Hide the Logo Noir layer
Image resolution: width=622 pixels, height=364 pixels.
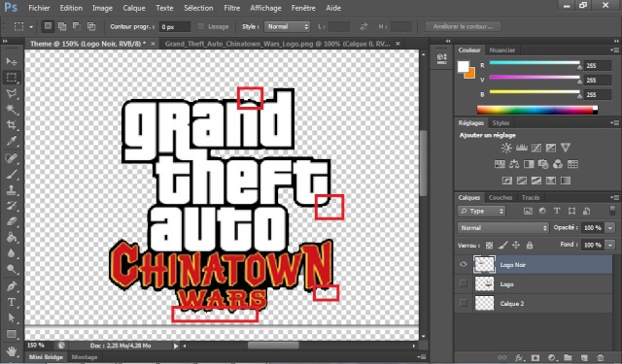tap(463, 264)
